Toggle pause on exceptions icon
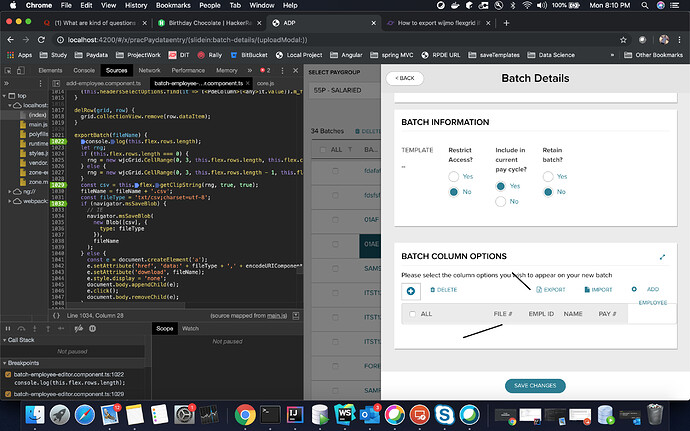 (x=92, y=328)
